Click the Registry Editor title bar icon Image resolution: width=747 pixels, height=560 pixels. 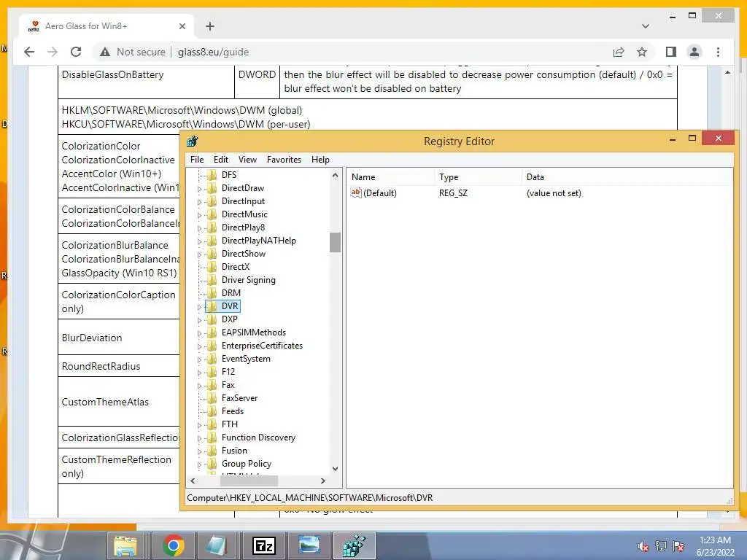[x=193, y=141]
